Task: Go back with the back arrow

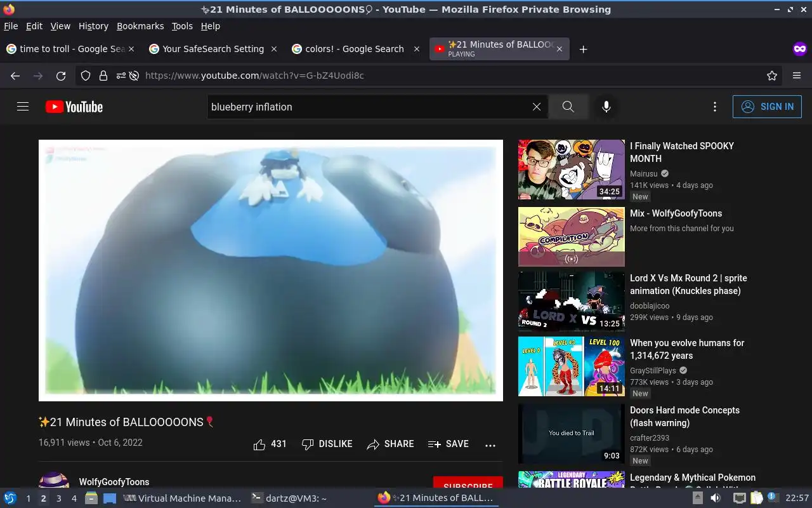Action: [15, 76]
